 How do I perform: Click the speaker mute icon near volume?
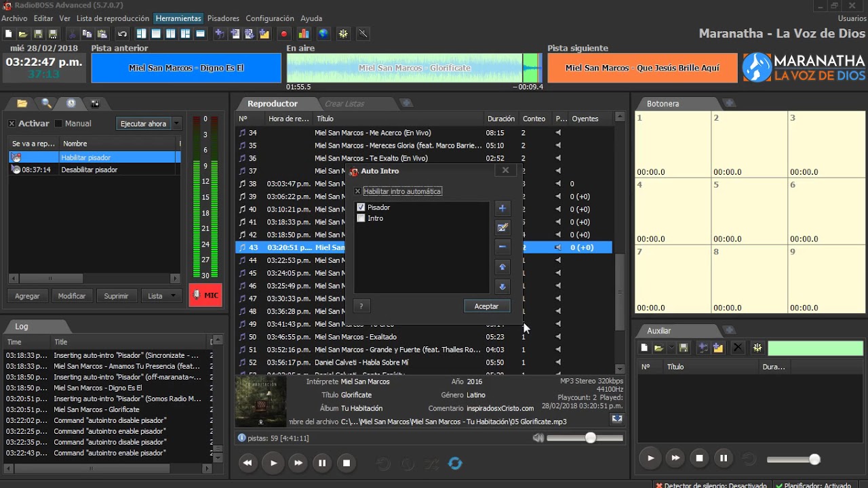(538, 438)
